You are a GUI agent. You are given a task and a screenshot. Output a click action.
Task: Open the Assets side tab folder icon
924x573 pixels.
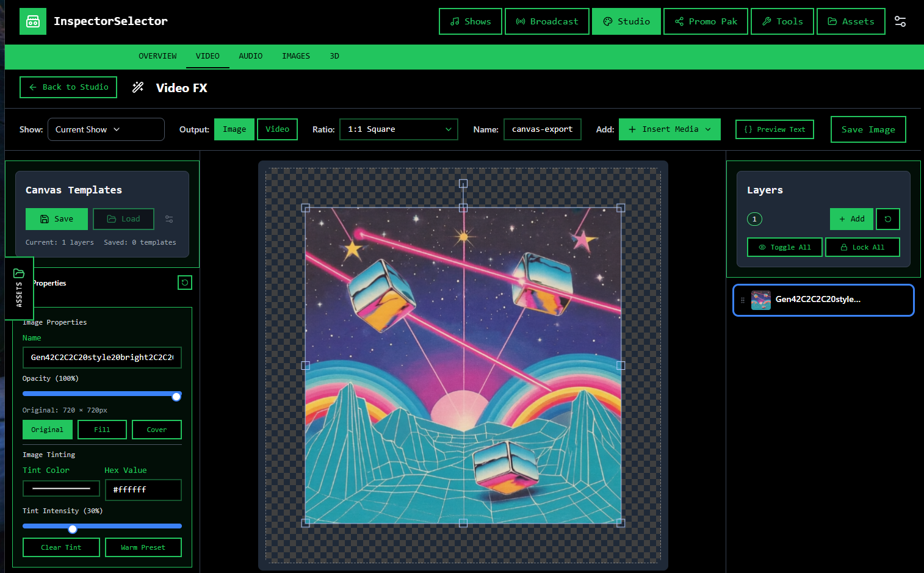(x=19, y=273)
